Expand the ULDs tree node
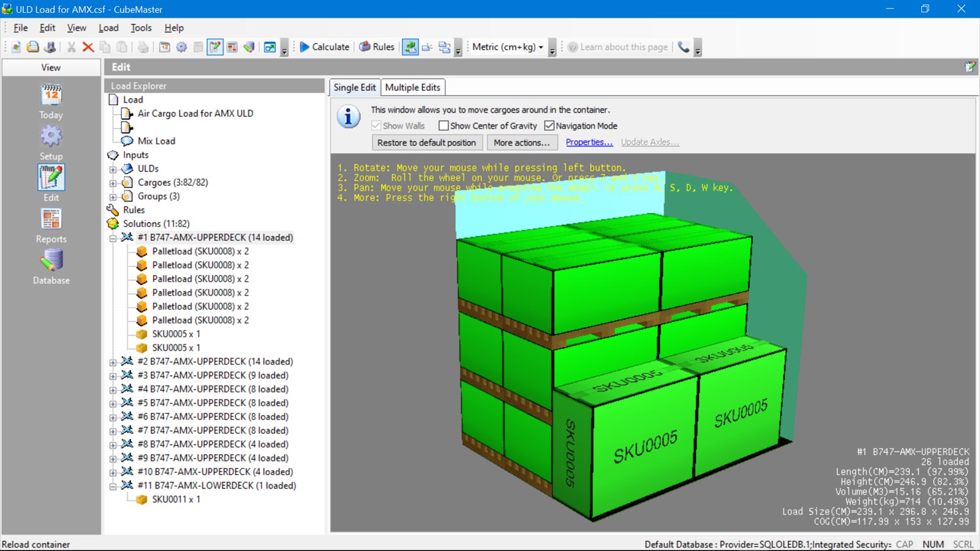The image size is (980, 551). (x=113, y=169)
